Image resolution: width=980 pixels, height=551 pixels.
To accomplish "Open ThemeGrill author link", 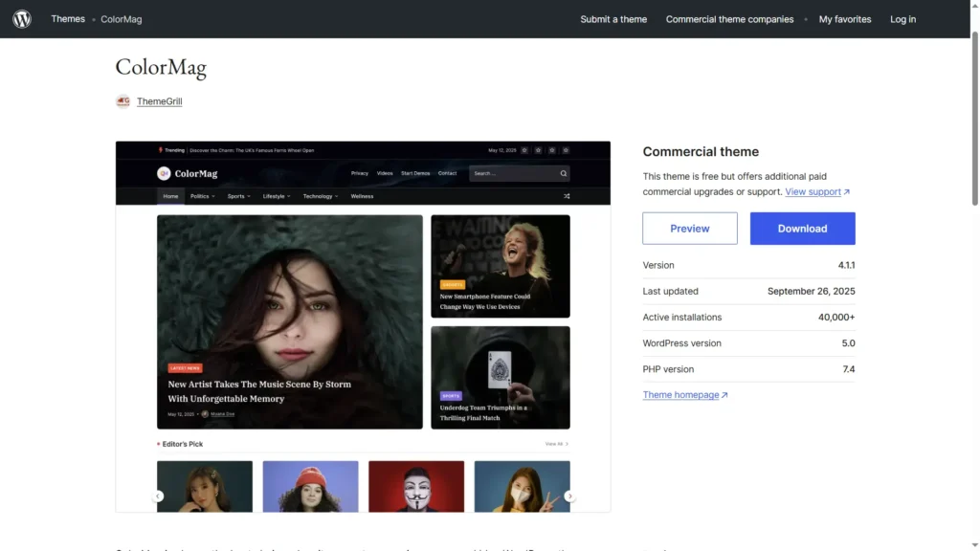I will coord(160,101).
